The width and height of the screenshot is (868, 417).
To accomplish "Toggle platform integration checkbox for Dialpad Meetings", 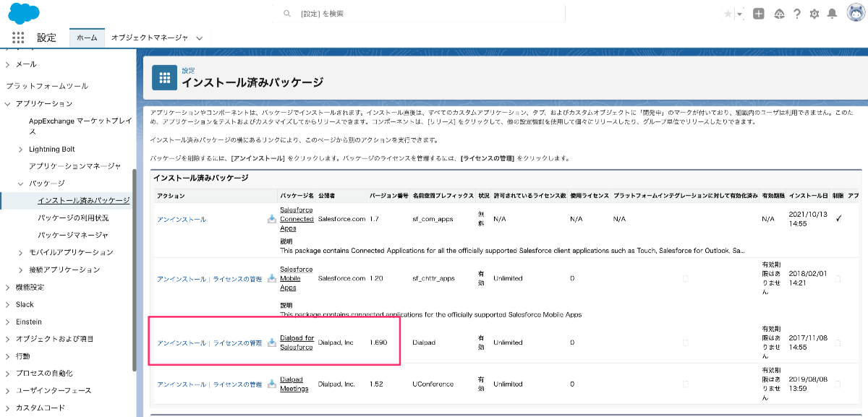I will coord(685,384).
